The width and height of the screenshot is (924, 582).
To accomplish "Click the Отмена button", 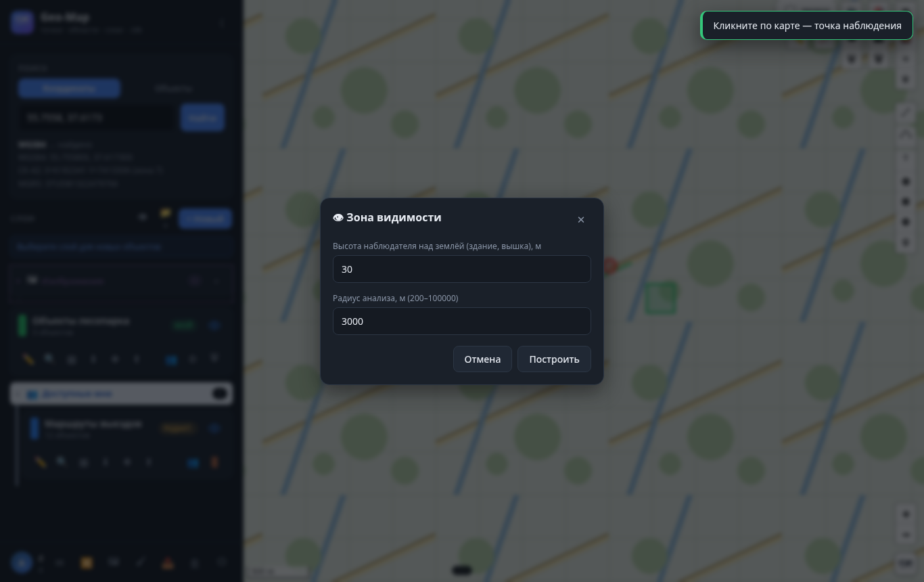I will tap(482, 359).
